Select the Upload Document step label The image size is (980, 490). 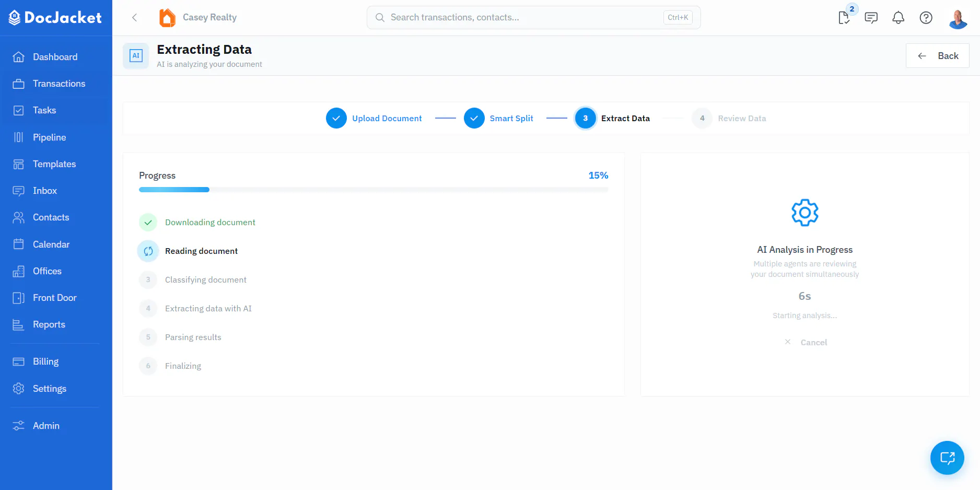click(x=387, y=119)
